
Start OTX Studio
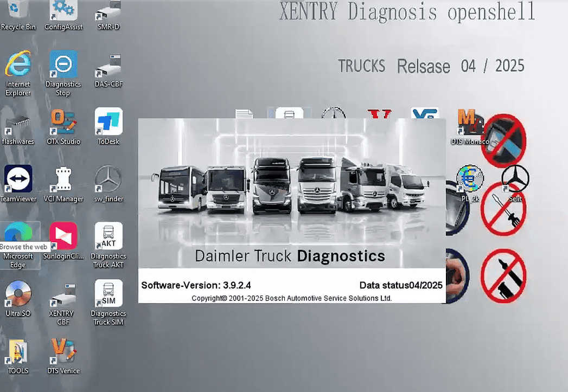(62, 122)
